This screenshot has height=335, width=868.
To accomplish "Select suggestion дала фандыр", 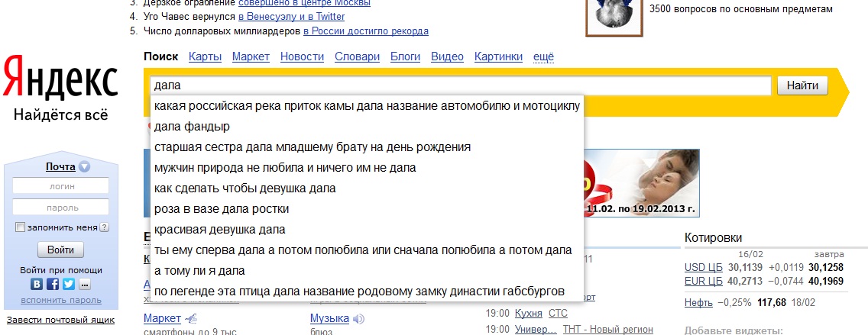I will pos(367,127).
